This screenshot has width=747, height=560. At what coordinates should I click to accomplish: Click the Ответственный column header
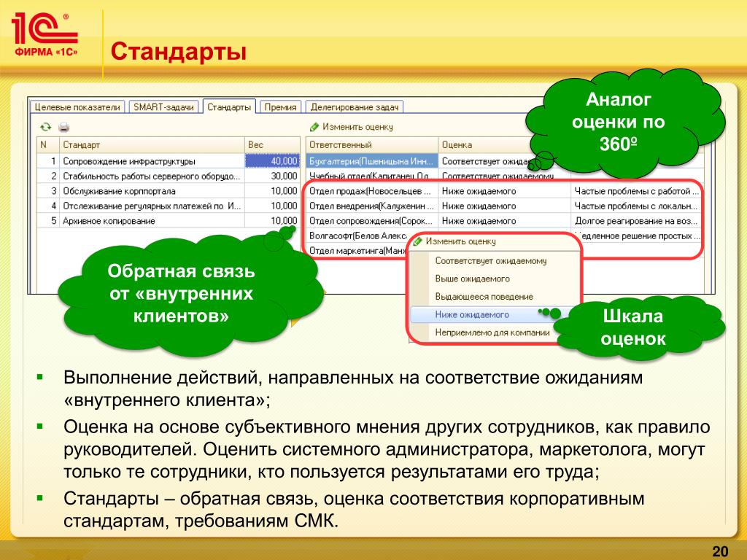(x=371, y=145)
